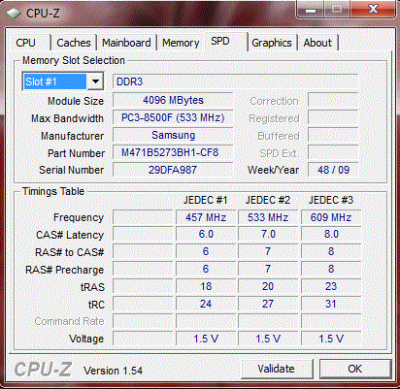Click the 48 / 09 week/year value

point(333,170)
